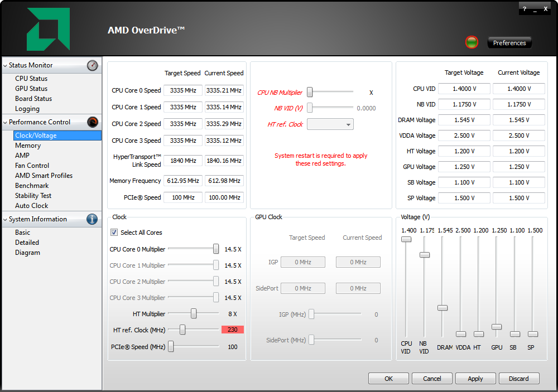Click the SP vertical voltage slider

click(x=533, y=334)
